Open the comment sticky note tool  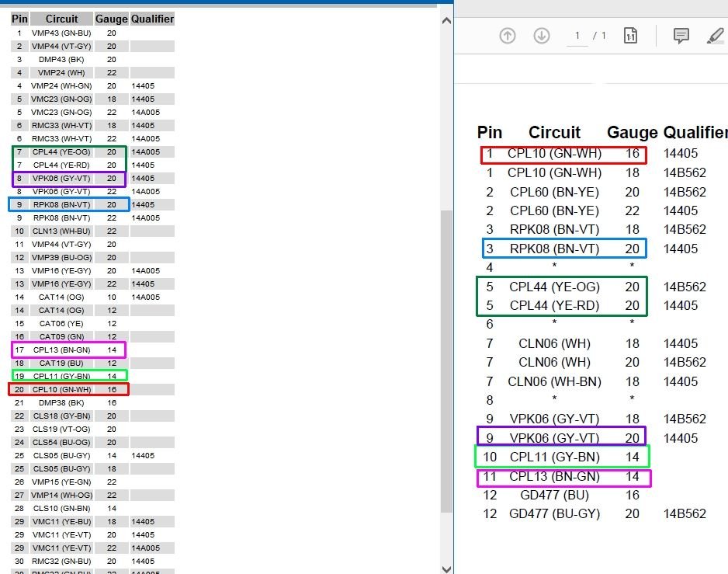(681, 36)
